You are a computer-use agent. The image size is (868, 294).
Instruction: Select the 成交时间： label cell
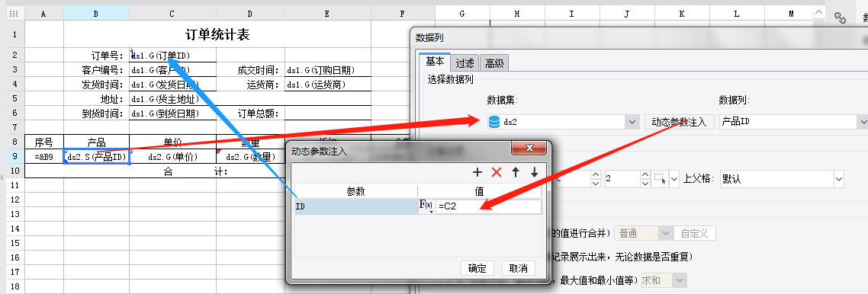[251, 69]
